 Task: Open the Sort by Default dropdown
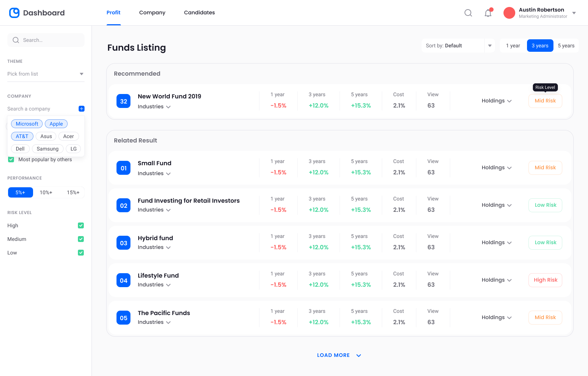click(x=458, y=46)
